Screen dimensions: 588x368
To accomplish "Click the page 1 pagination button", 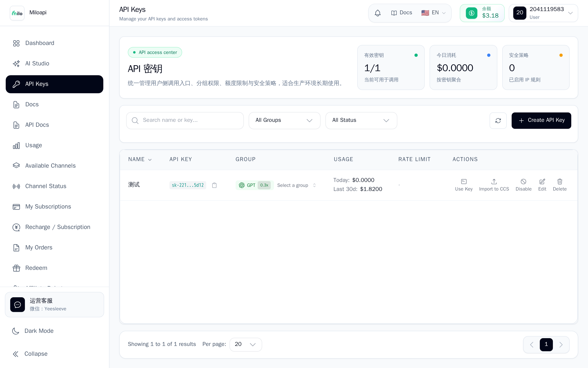I will [546, 344].
